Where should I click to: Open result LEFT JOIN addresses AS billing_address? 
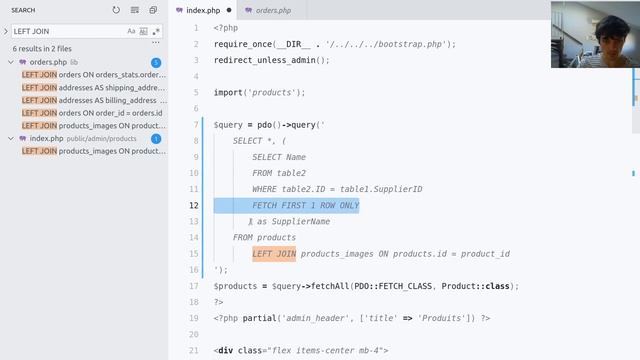click(94, 100)
